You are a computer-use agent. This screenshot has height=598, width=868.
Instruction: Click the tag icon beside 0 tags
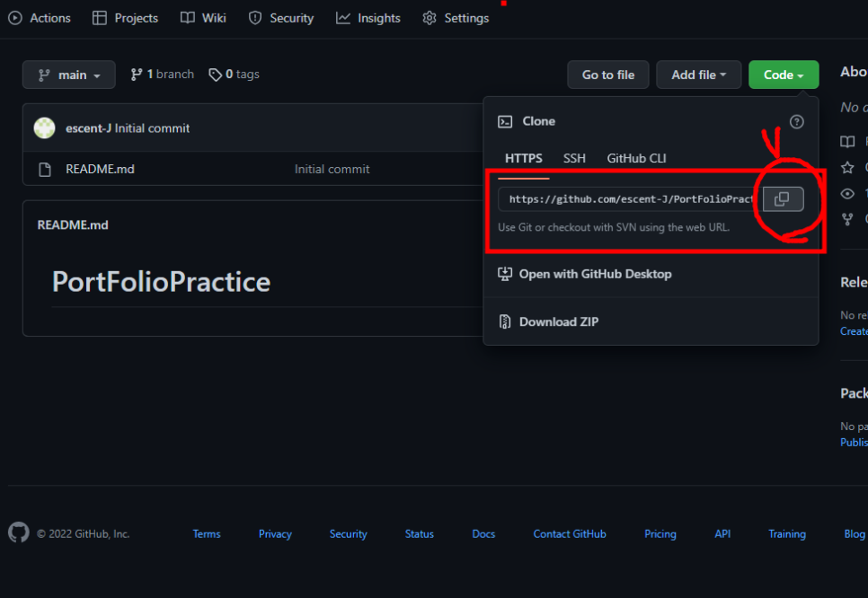(216, 75)
